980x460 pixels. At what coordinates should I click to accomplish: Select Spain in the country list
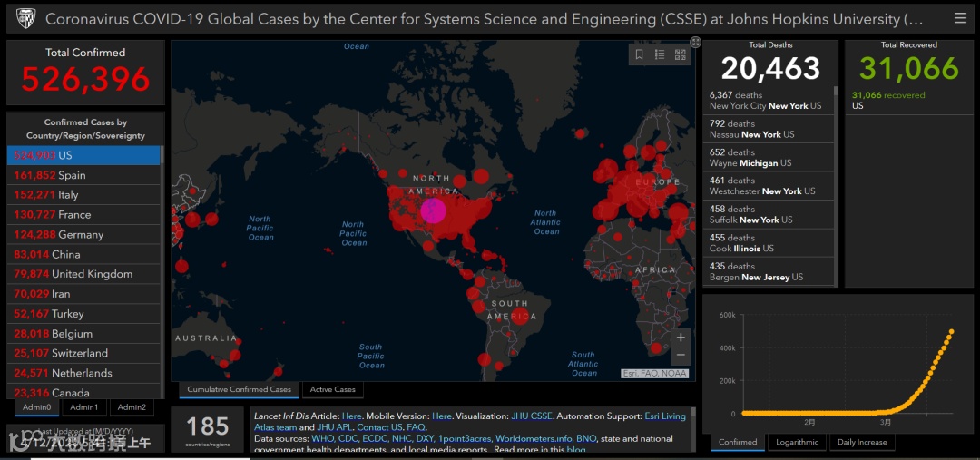click(x=83, y=175)
